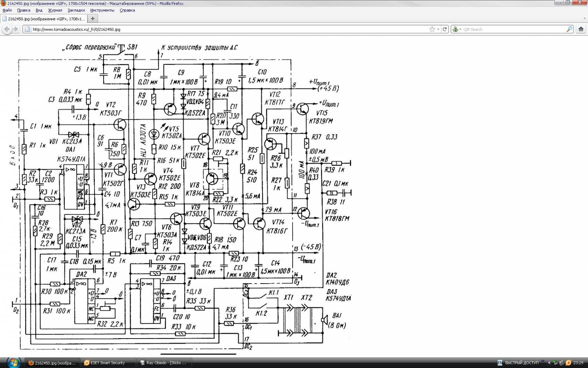Viewport: 588px width, 368px height.
Task: Open the history dropdown next to bookmark star
Action: coord(438,29)
